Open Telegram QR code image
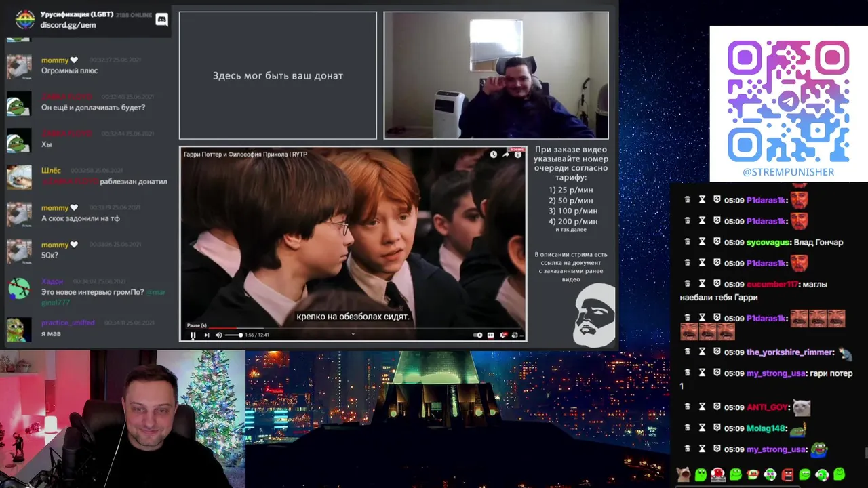The height and width of the screenshot is (488, 868). 789,101
